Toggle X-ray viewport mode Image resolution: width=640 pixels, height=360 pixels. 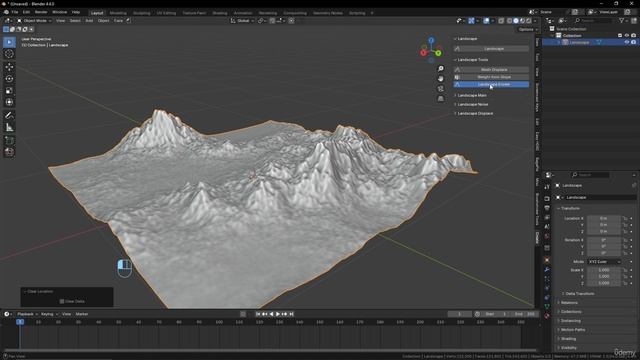(501, 20)
